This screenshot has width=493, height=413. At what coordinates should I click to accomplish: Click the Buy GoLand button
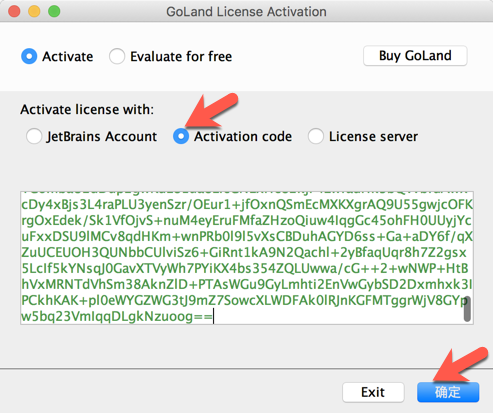[415, 56]
